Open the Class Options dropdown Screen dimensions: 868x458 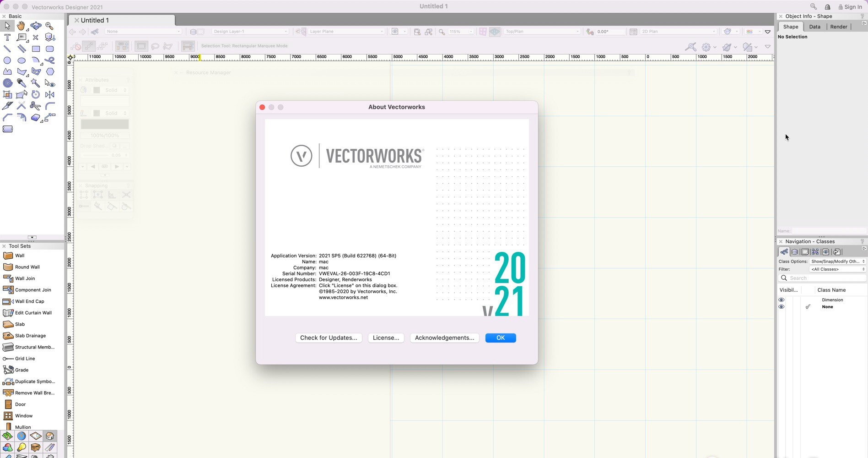[x=836, y=261]
